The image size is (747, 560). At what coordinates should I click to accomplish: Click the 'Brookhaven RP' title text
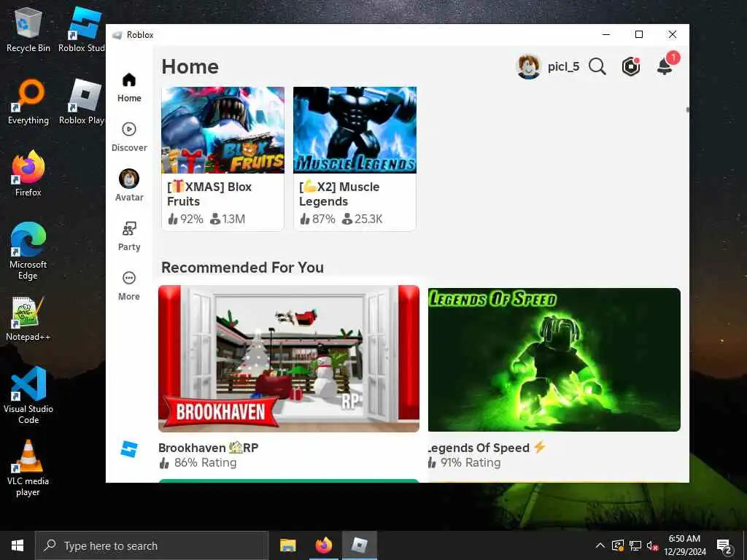(208, 448)
